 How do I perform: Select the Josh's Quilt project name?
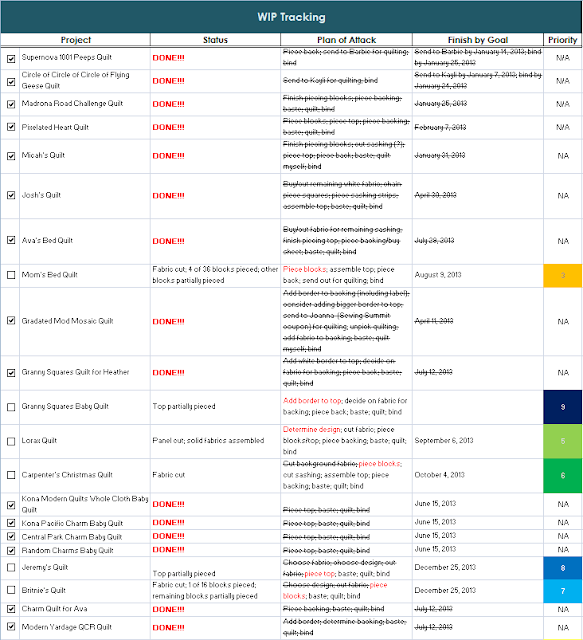pyautogui.click(x=41, y=195)
